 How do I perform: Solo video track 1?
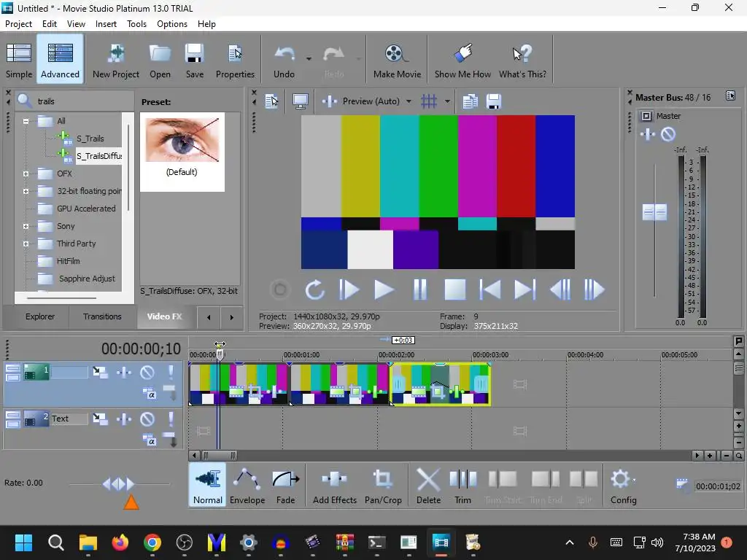(171, 372)
